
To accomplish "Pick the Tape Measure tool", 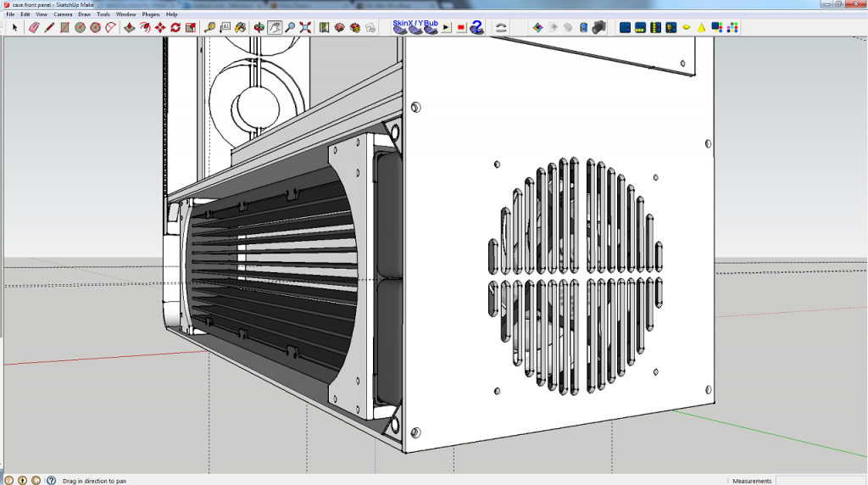I will (209, 27).
